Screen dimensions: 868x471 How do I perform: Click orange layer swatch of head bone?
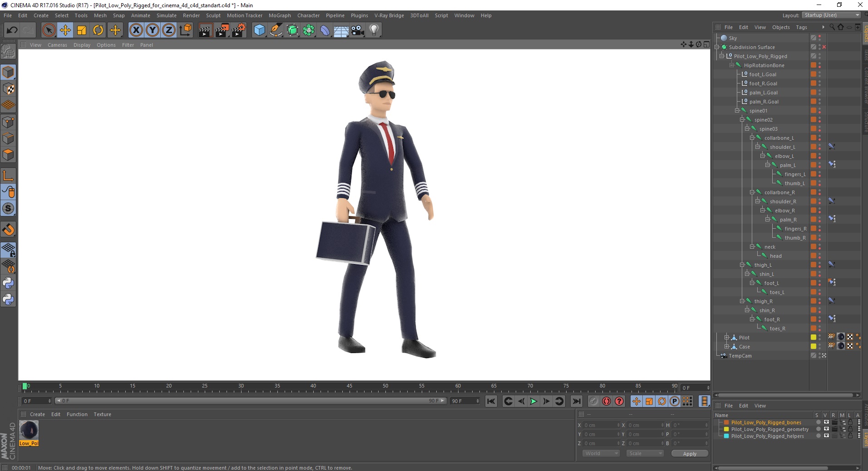814,255
